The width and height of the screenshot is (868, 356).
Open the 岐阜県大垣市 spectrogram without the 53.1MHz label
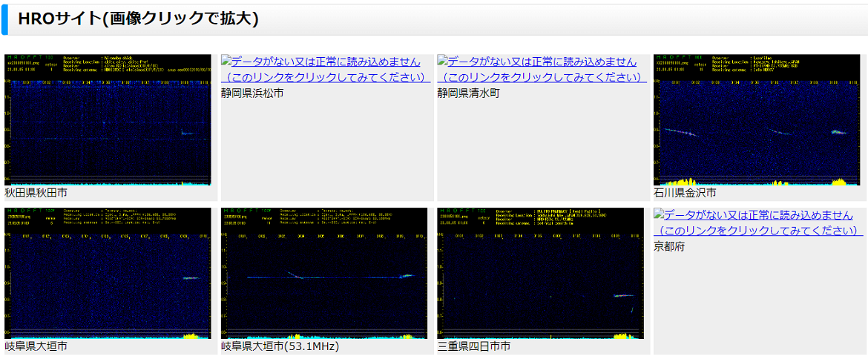click(108, 273)
